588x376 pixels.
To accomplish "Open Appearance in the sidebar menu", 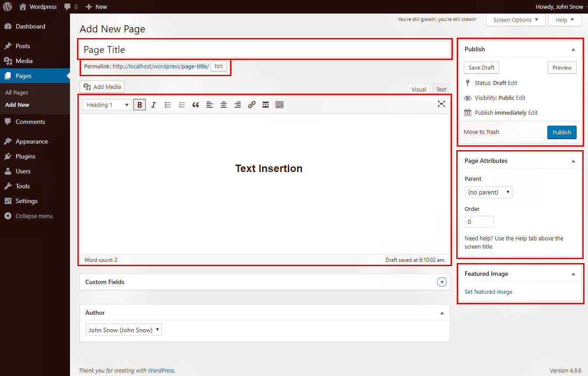I will (x=31, y=141).
